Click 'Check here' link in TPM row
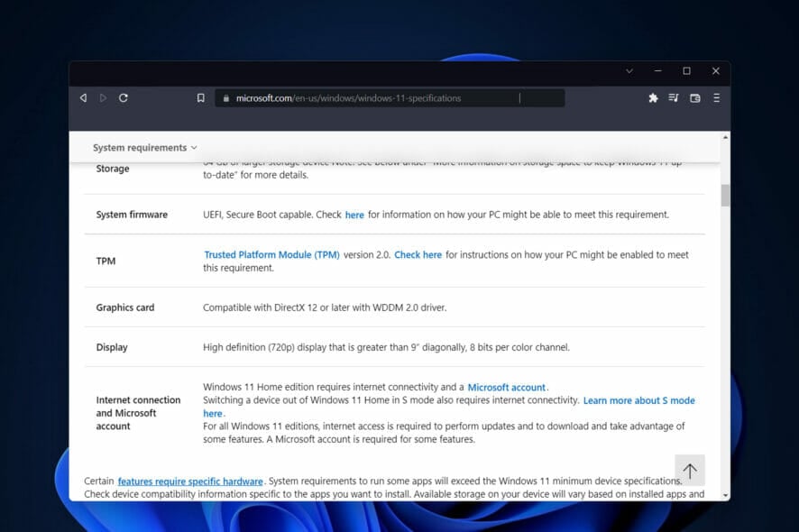 point(418,255)
